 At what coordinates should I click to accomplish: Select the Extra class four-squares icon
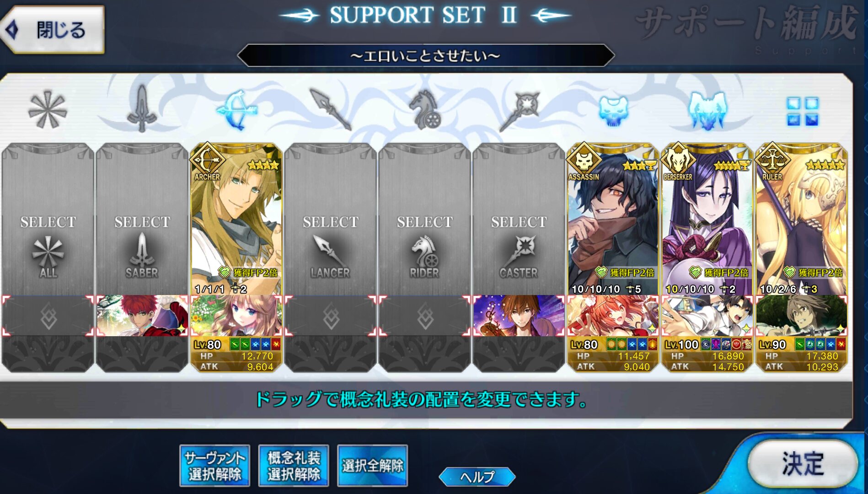pos(803,111)
